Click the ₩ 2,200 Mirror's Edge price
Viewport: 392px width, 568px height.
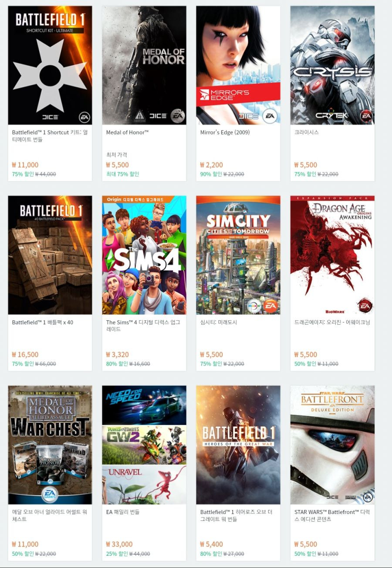(x=212, y=165)
